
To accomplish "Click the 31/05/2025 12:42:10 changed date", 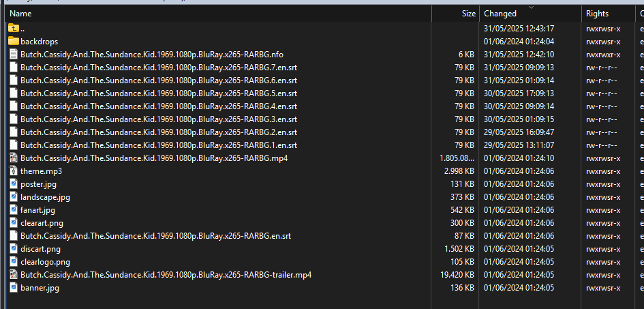I will (x=519, y=55).
